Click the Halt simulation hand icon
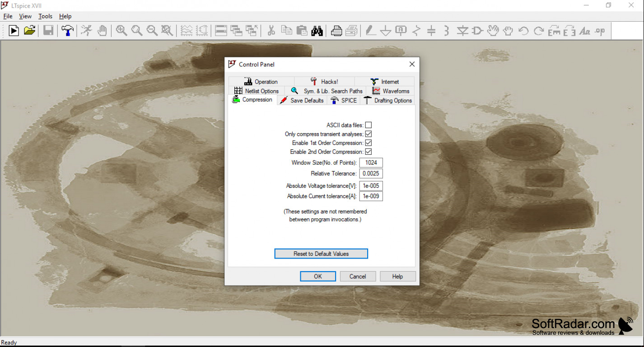This screenshot has height=347, width=644. pyautogui.click(x=103, y=31)
